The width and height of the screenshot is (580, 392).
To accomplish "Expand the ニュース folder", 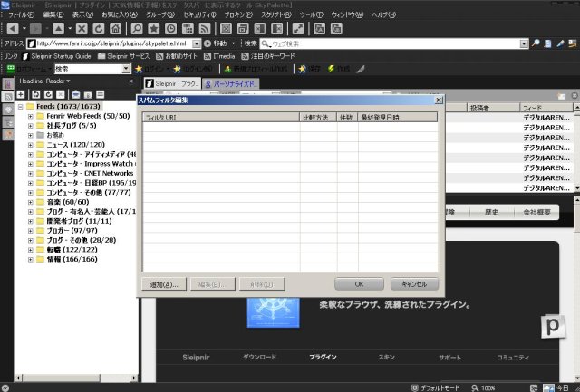I will [30, 145].
